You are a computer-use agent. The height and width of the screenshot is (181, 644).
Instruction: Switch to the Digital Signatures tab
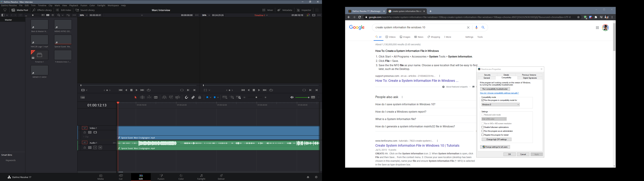pos(530,78)
